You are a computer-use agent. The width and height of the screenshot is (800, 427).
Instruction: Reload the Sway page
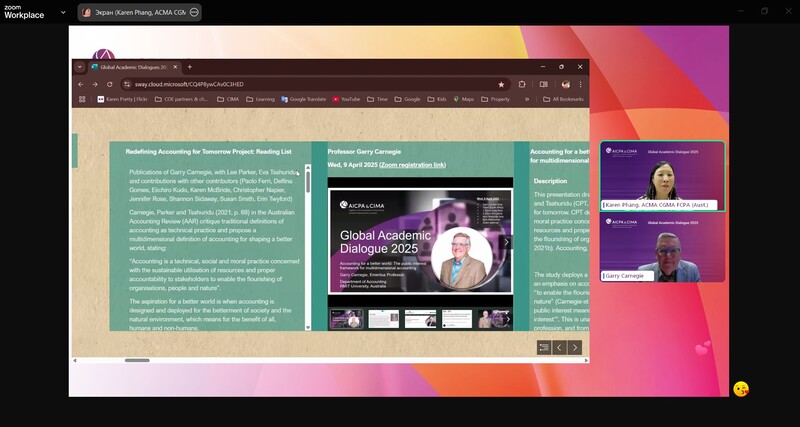(109, 84)
